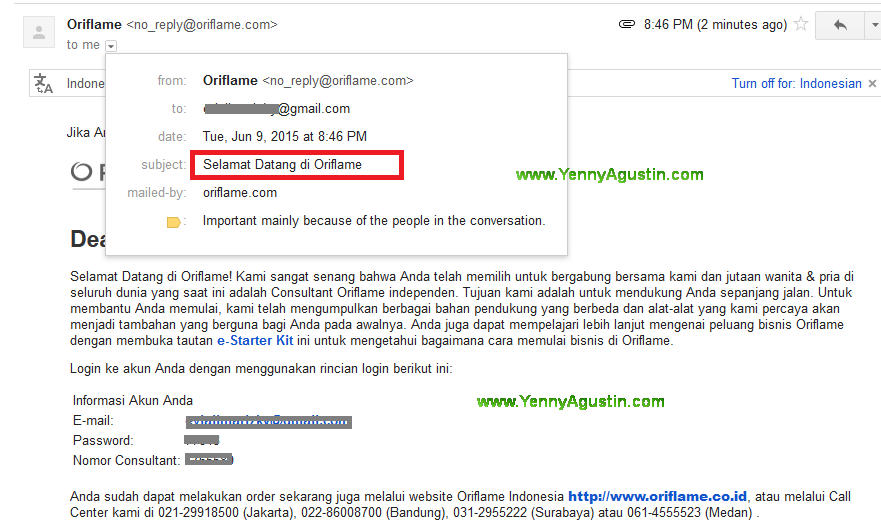
Task: Click the '@gmail.com' recipient address
Action: [x=276, y=108]
